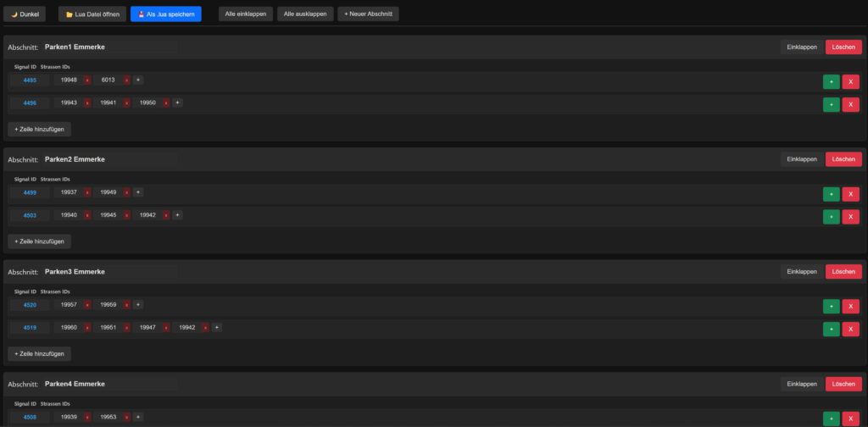This screenshot has height=427, width=868.
Task: Collapse all sections with Alle einklappen
Action: [x=245, y=14]
